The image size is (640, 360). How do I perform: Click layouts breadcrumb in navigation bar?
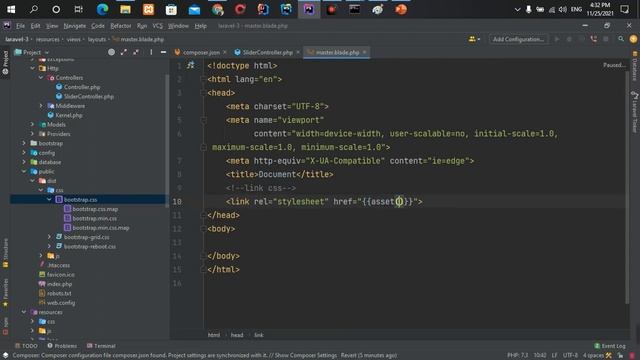click(x=97, y=39)
